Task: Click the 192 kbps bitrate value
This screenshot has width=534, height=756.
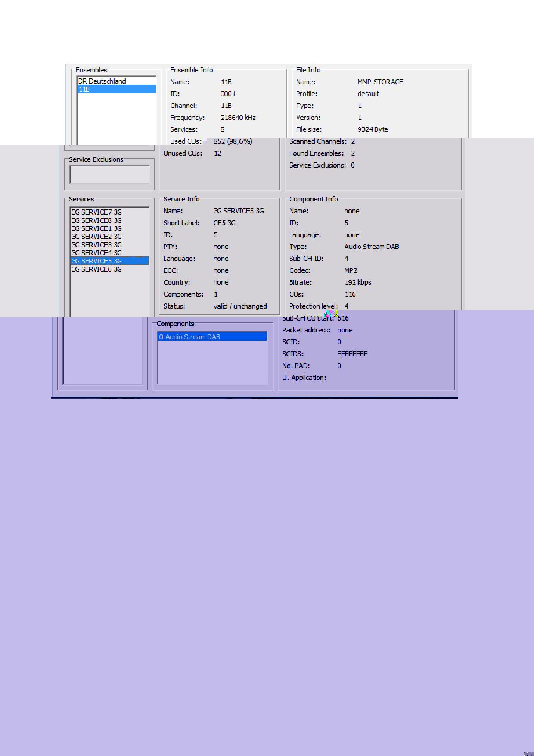Action: pos(358,283)
